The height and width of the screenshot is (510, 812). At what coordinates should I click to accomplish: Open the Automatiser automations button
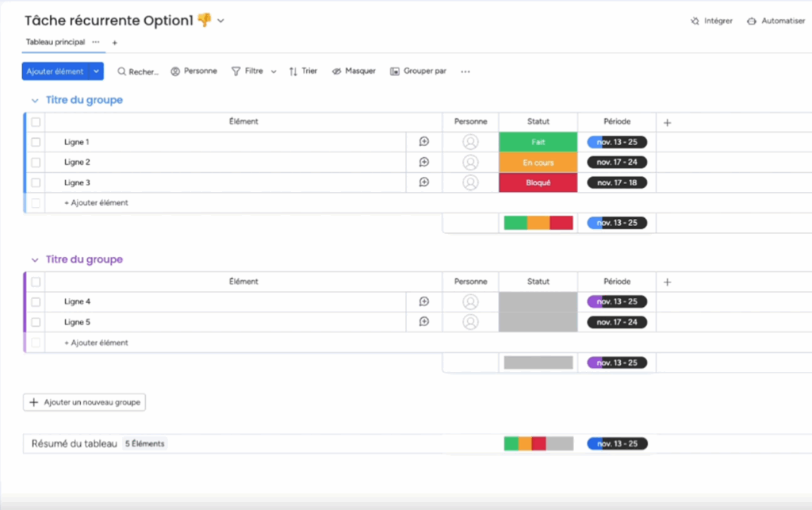[776, 21]
